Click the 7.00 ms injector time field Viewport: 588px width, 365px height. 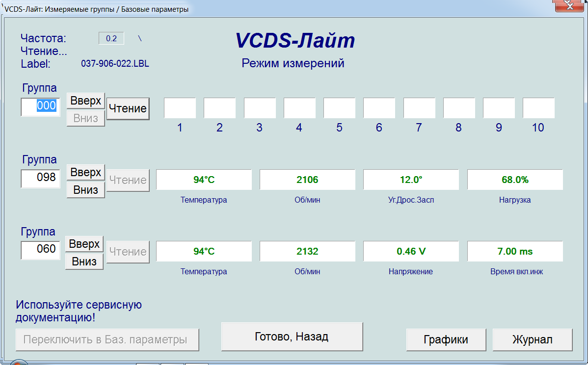(x=515, y=252)
